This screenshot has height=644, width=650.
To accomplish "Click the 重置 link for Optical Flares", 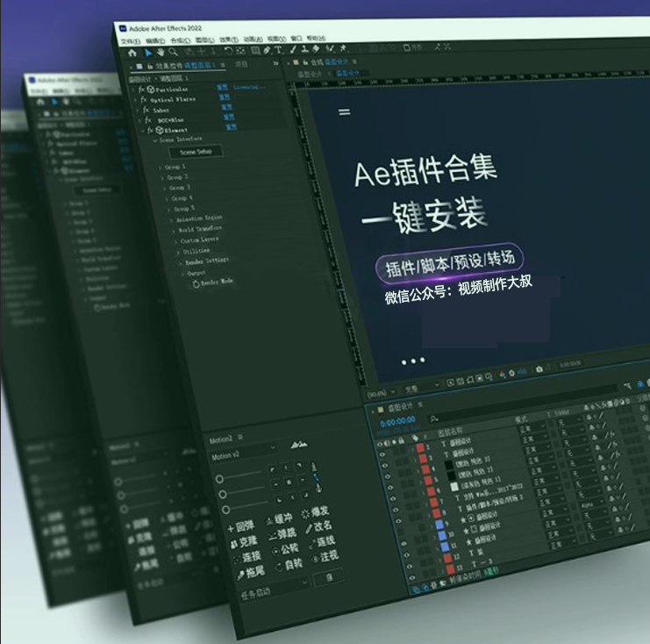I will pos(225,97).
